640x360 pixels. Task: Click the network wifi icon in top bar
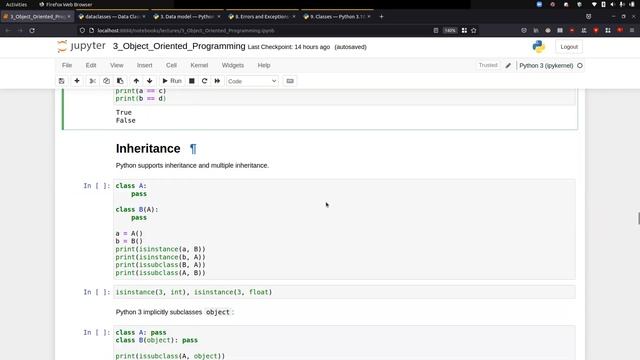(x=594, y=4)
